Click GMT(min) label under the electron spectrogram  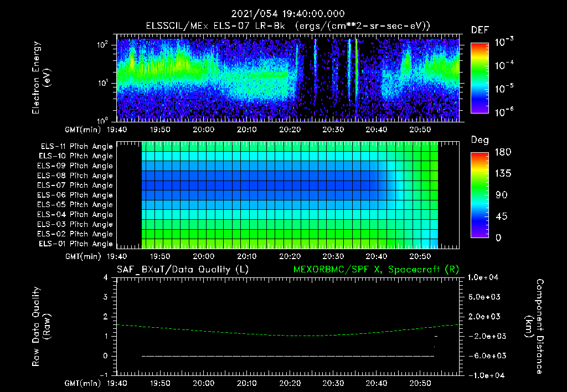83,130
